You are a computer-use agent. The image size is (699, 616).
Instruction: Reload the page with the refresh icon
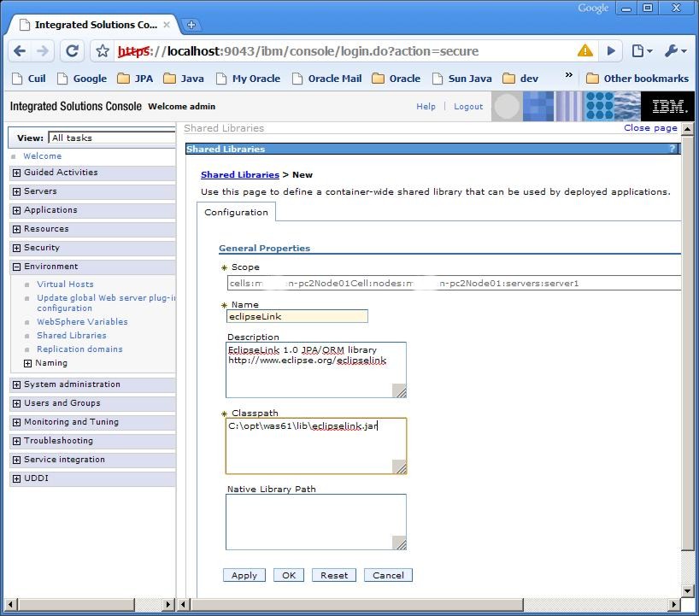73,51
